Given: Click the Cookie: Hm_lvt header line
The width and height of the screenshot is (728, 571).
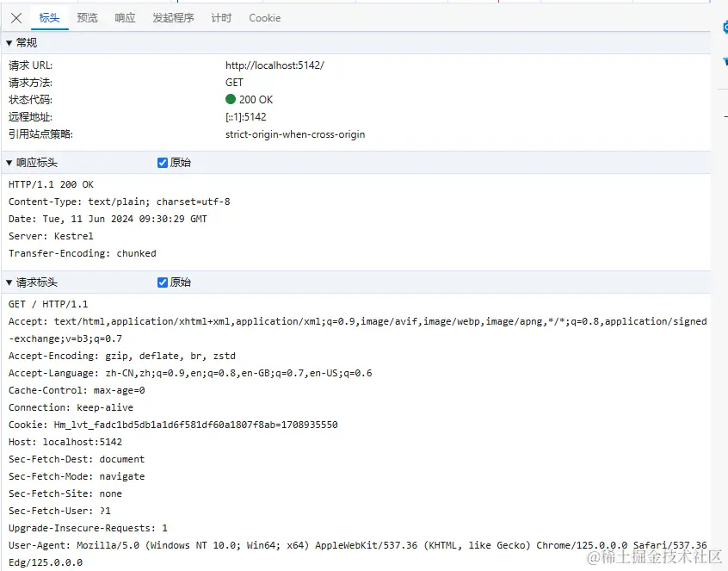Looking at the screenshot, I should [x=173, y=425].
